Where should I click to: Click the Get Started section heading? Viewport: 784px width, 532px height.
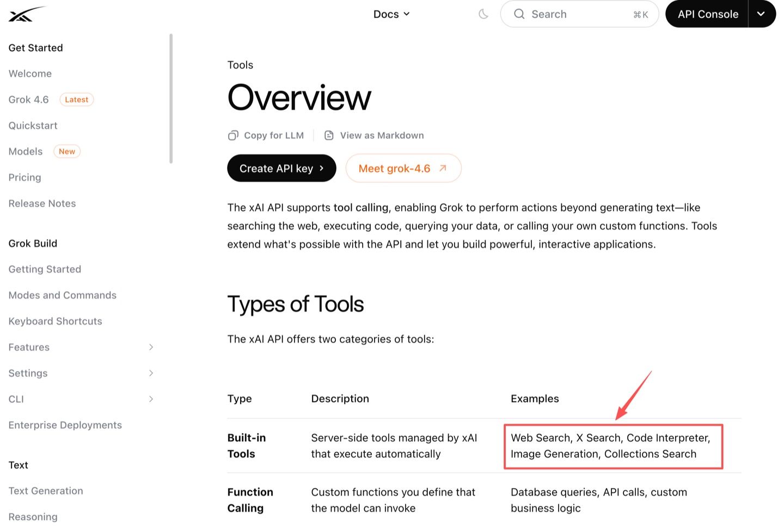coord(35,48)
